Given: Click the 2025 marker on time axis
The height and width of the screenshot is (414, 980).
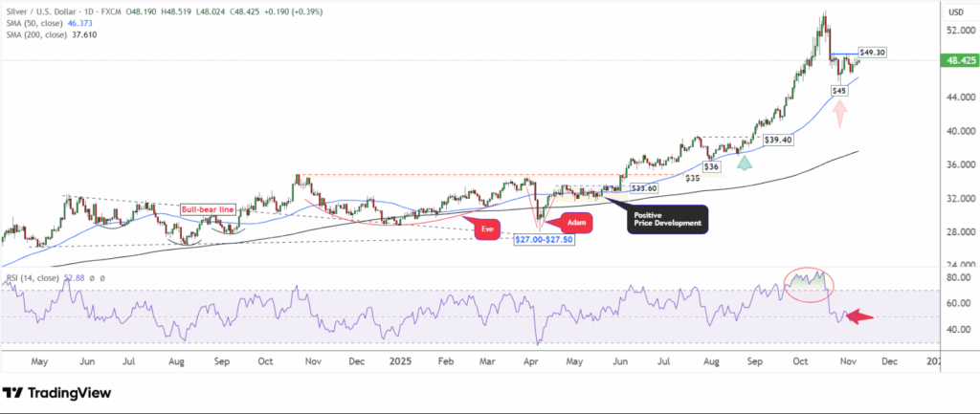Looking at the screenshot, I should 399,362.
